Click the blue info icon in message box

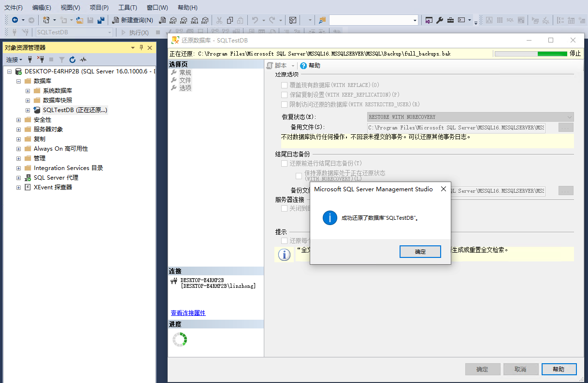click(330, 218)
